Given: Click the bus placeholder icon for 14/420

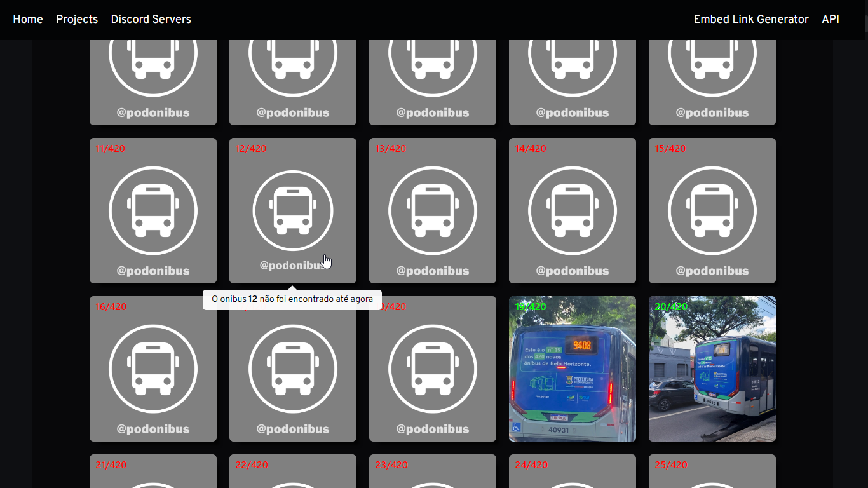Looking at the screenshot, I should (573, 210).
